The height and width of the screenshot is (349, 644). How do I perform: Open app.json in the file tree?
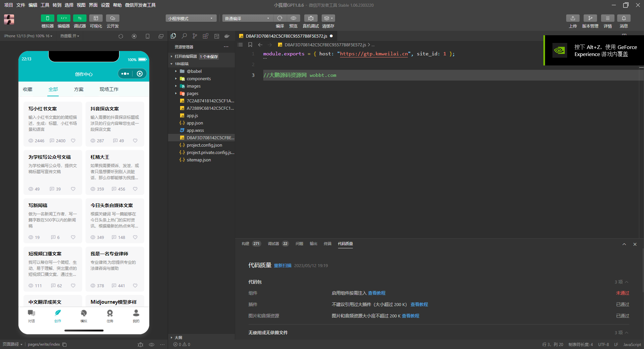click(195, 123)
